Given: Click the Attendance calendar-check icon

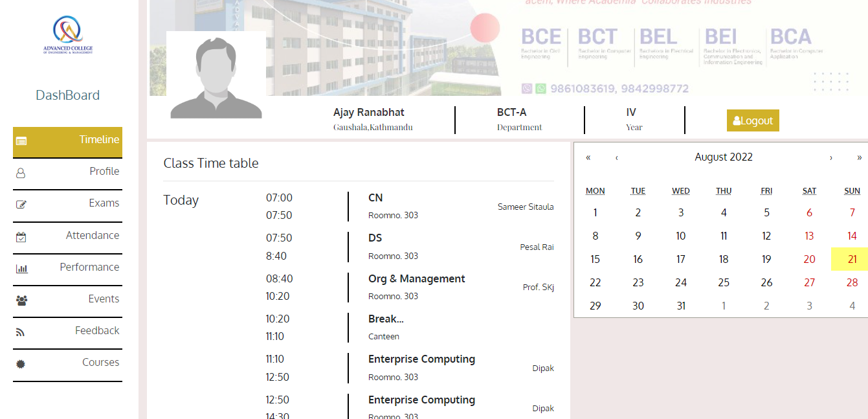Looking at the screenshot, I should 21,237.
